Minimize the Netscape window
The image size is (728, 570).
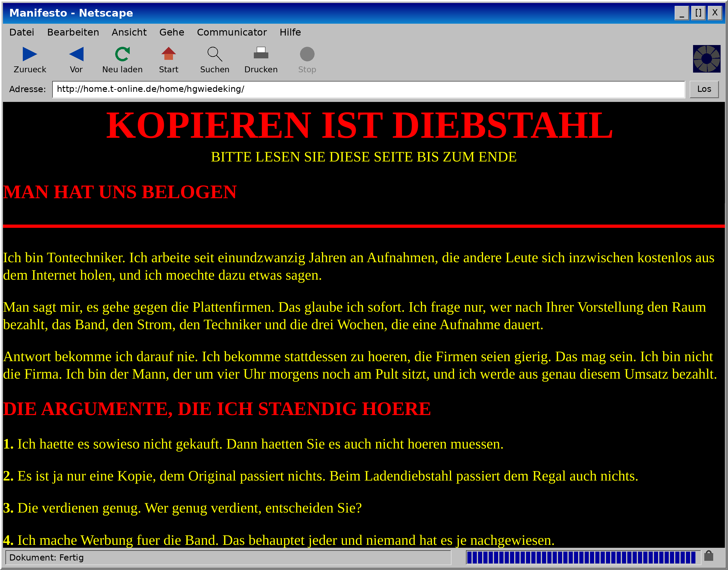coord(682,13)
